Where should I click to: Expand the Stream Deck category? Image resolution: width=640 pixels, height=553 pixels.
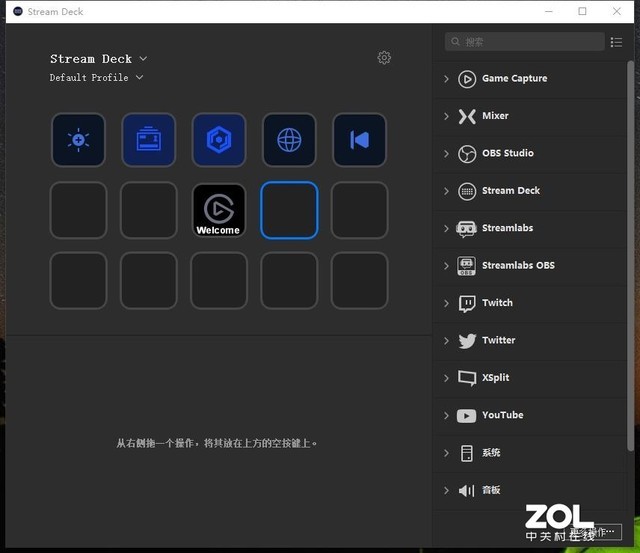446,191
